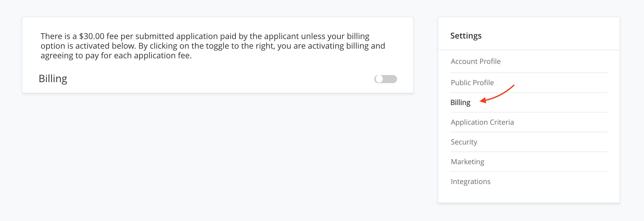The width and height of the screenshot is (644, 221).
Task: Click the white knob of the Billing toggle
Action: tap(379, 79)
